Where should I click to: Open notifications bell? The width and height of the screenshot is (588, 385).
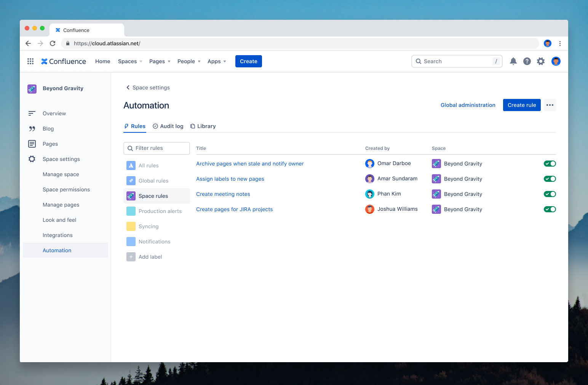(513, 61)
